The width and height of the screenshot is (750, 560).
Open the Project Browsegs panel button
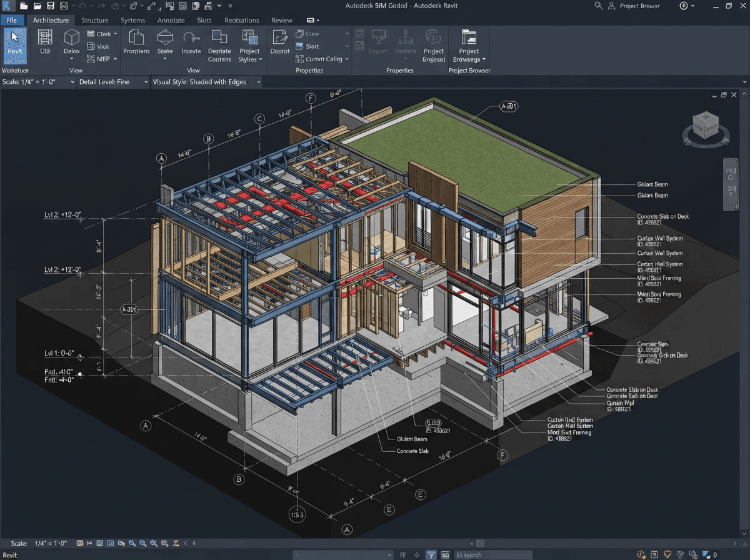coord(469,45)
